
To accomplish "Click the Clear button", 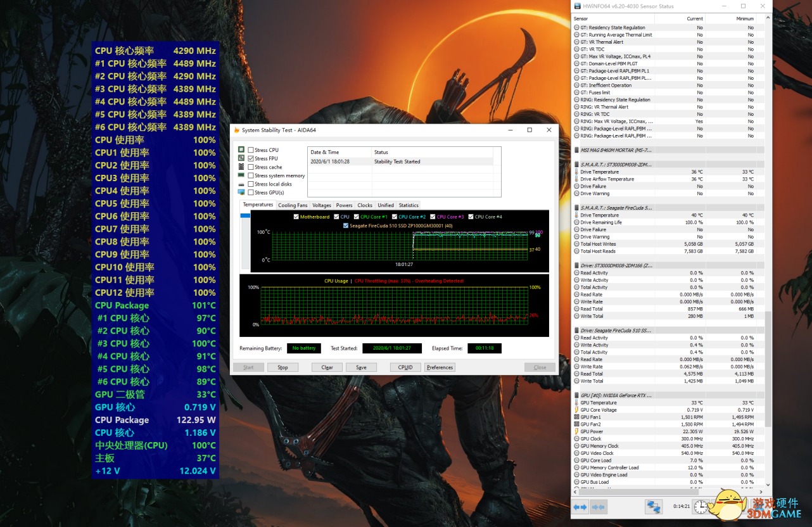I will (327, 367).
